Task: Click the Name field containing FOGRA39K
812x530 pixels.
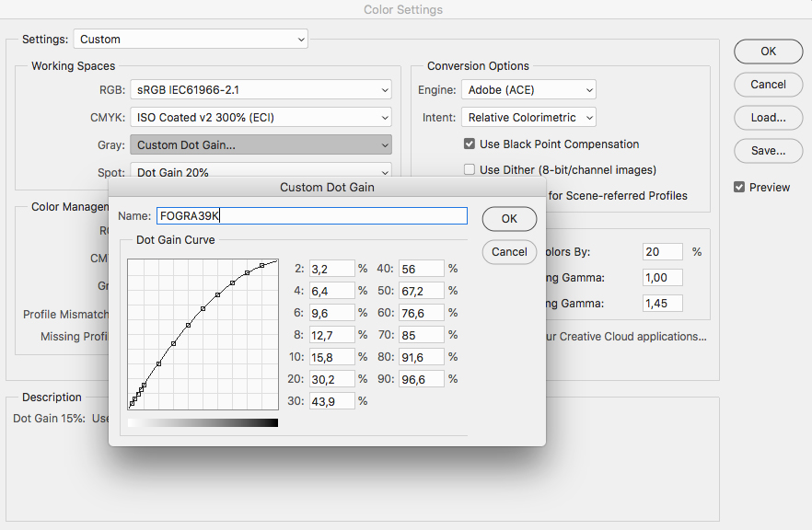Action: [x=311, y=216]
